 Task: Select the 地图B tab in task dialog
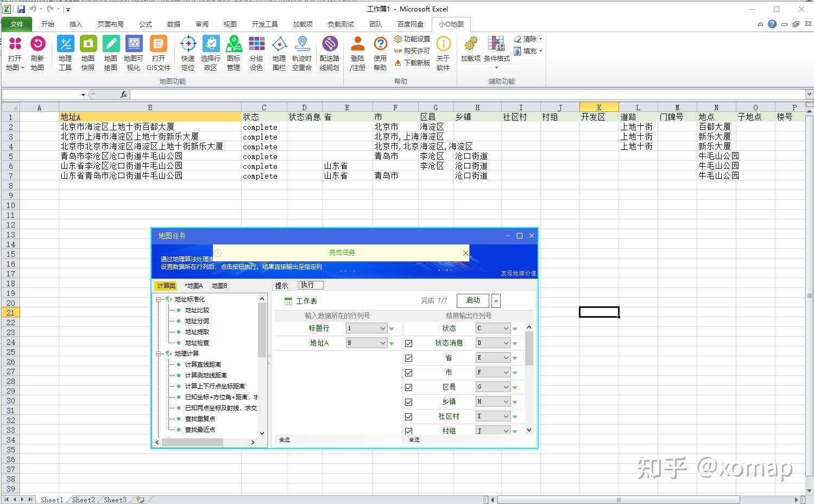point(219,286)
